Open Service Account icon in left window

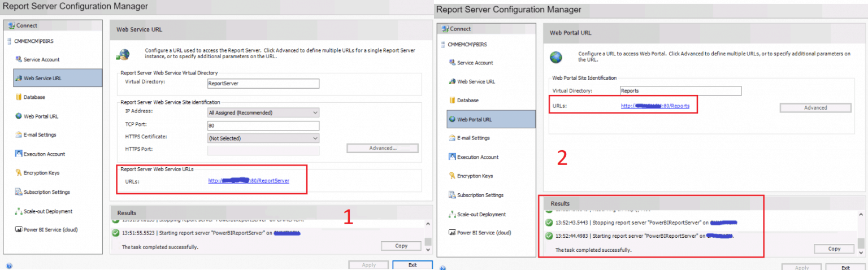pos(19,59)
